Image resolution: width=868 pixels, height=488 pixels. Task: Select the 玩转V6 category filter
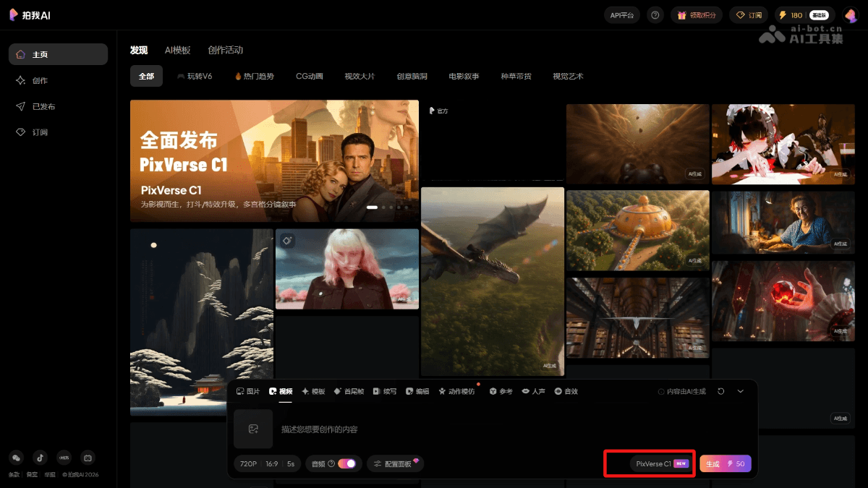195,76
